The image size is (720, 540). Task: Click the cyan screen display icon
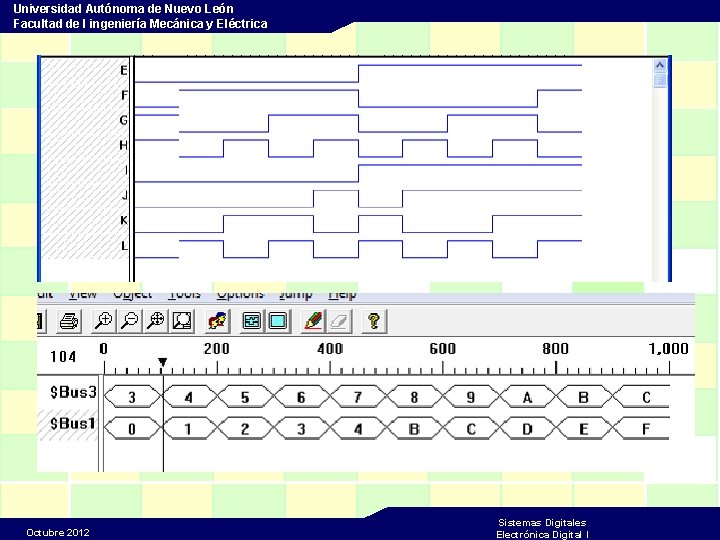click(278, 321)
